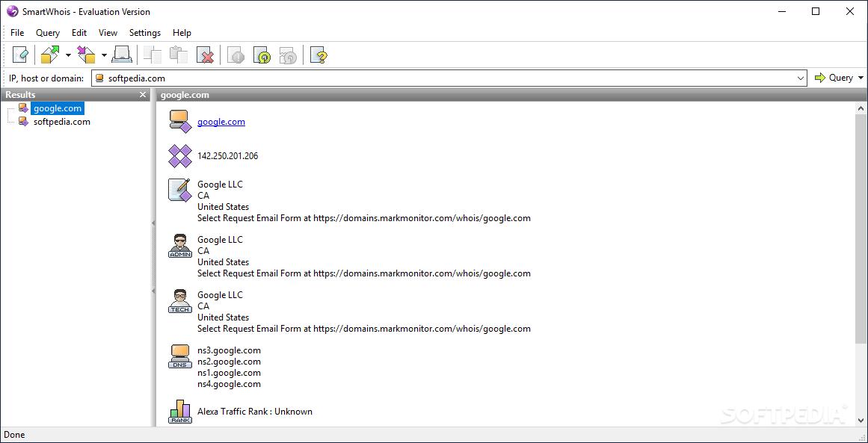Click the TECH contact icon
This screenshot has width=868, height=443.
tap(180, 301)
